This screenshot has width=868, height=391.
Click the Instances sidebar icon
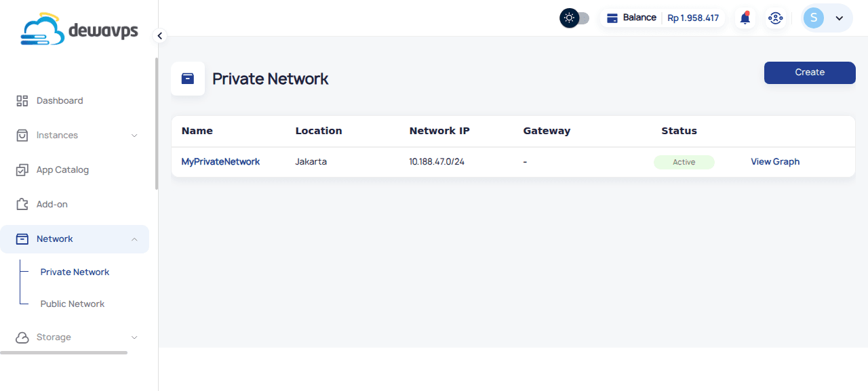point(21,135)
